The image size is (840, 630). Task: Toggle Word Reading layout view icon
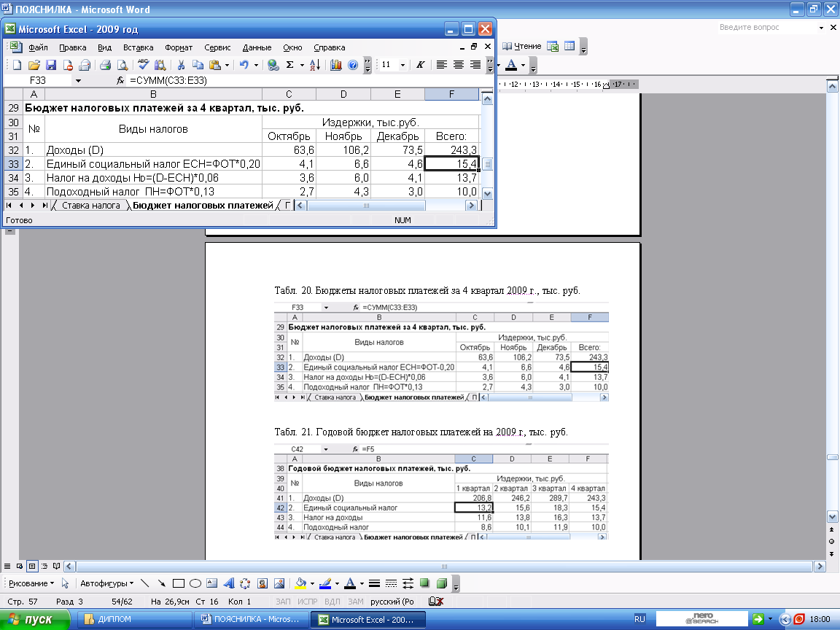56,567
